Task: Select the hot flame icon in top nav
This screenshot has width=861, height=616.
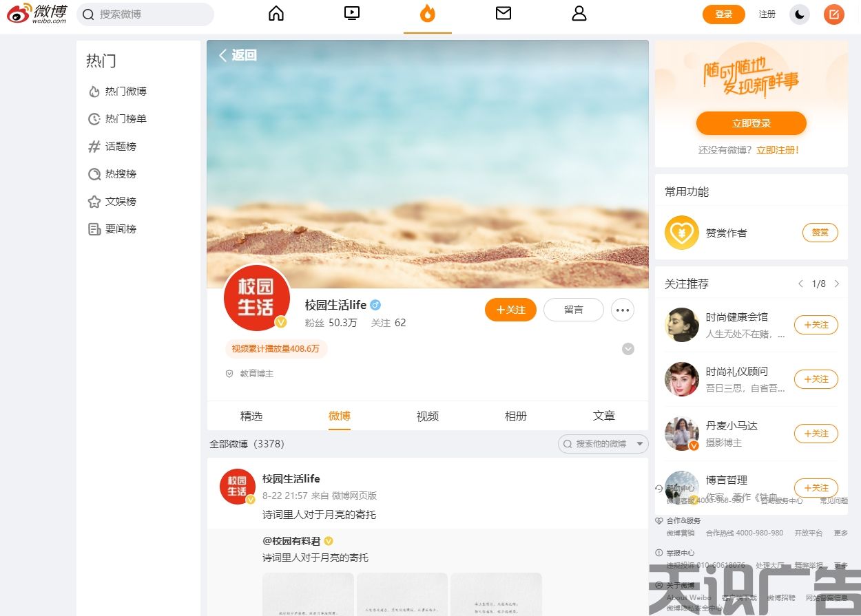Action: (428, 14)
